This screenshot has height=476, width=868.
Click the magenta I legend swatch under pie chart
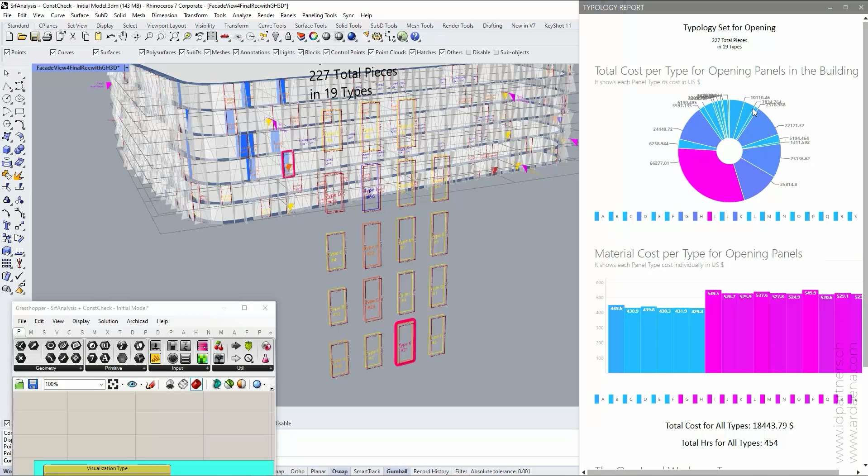710,216
